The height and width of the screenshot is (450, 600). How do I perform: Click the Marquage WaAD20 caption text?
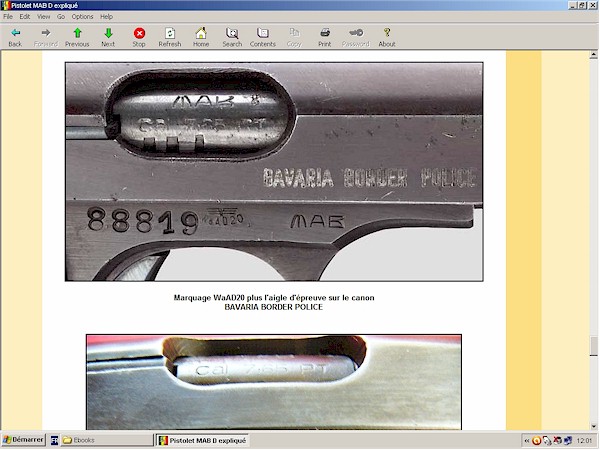pyautogui.click(x=274, y=298)
